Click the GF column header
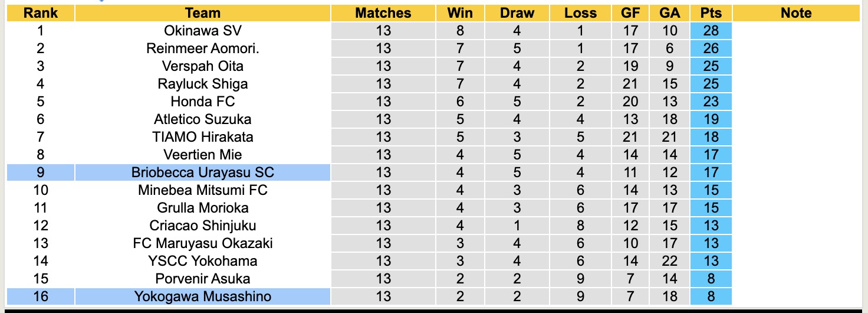Image resolution: width=868 pixels, height=313 pixels. [x=630, y=13]
